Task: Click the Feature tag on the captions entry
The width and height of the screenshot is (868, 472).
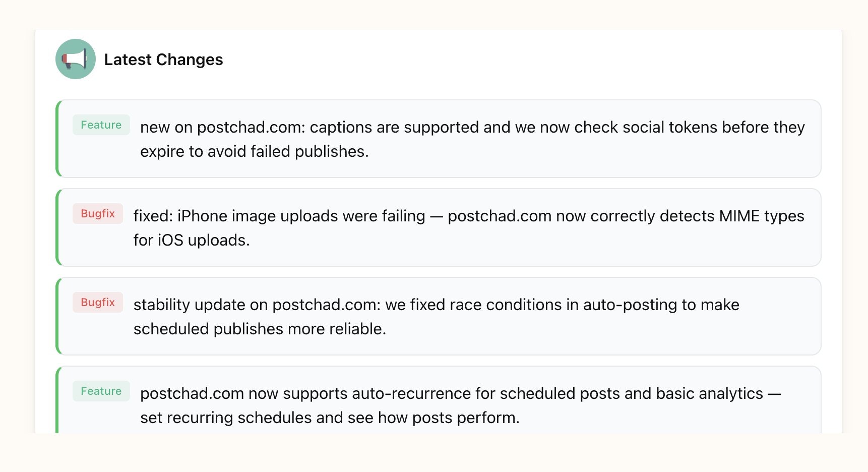Action: pos(101,125)
